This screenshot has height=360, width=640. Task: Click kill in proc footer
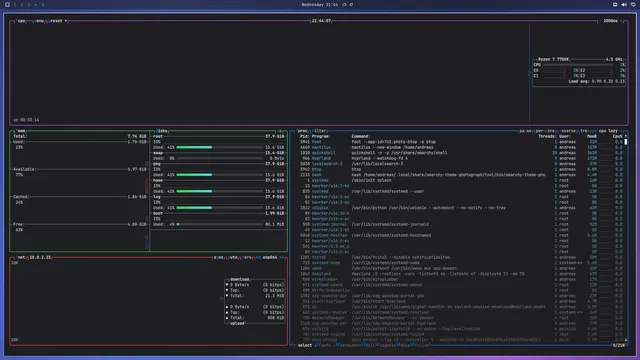point(370,345)
